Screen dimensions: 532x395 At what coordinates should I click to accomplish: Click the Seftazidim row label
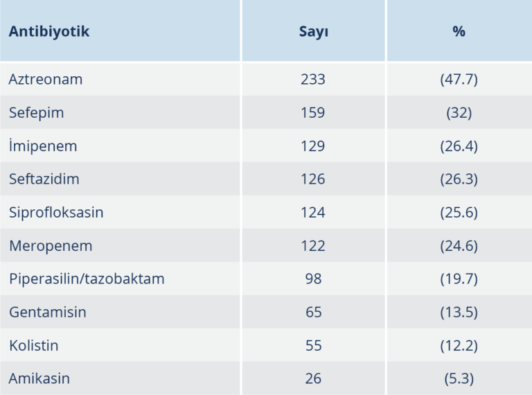click(44, 179)
